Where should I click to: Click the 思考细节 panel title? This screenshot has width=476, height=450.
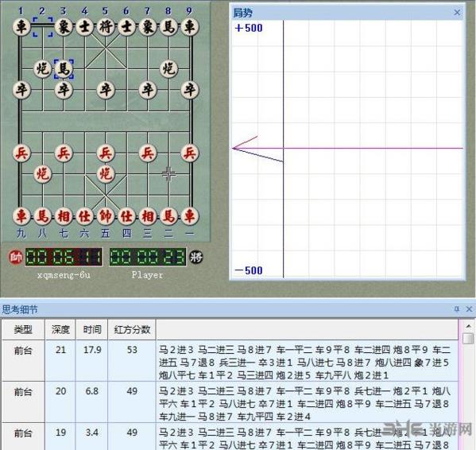pos(20,309)
